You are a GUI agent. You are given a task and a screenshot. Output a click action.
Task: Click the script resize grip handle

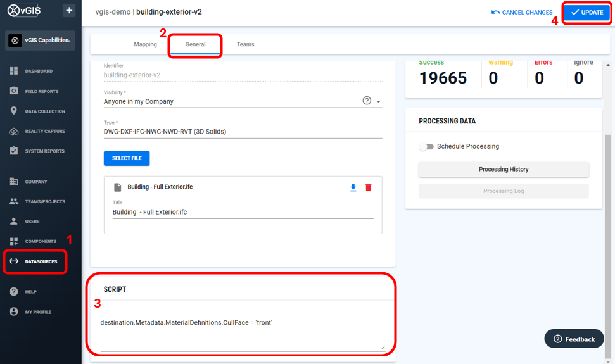(383, 347)
